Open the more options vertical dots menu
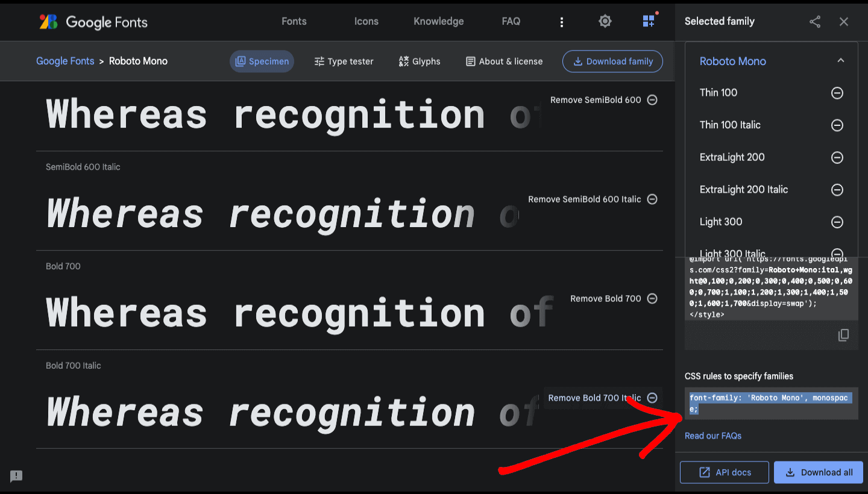Screen dimensions: 868x494 562,22
